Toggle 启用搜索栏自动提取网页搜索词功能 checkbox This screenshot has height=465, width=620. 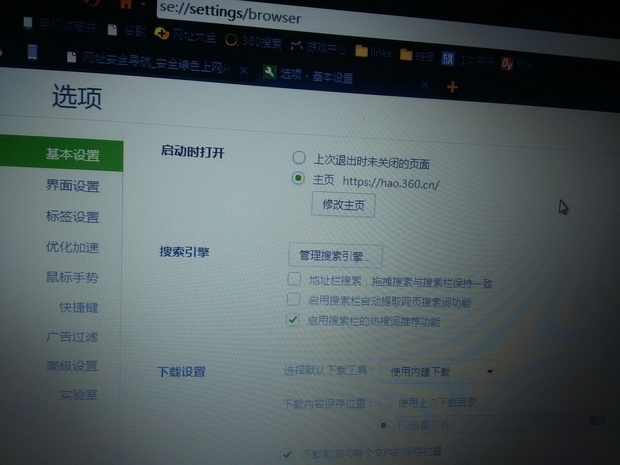[293, 299]
